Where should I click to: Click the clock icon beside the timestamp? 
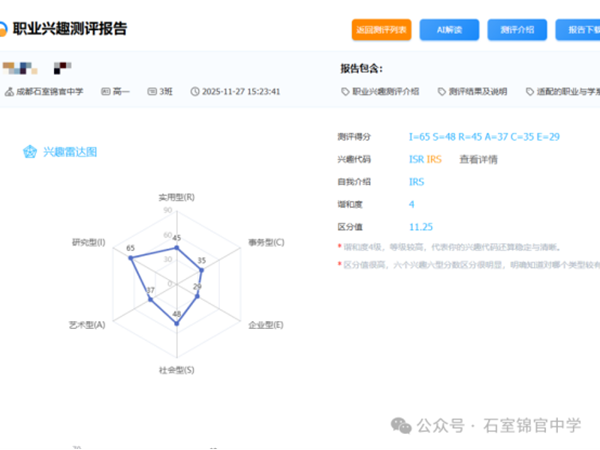[x=195, y=92]
